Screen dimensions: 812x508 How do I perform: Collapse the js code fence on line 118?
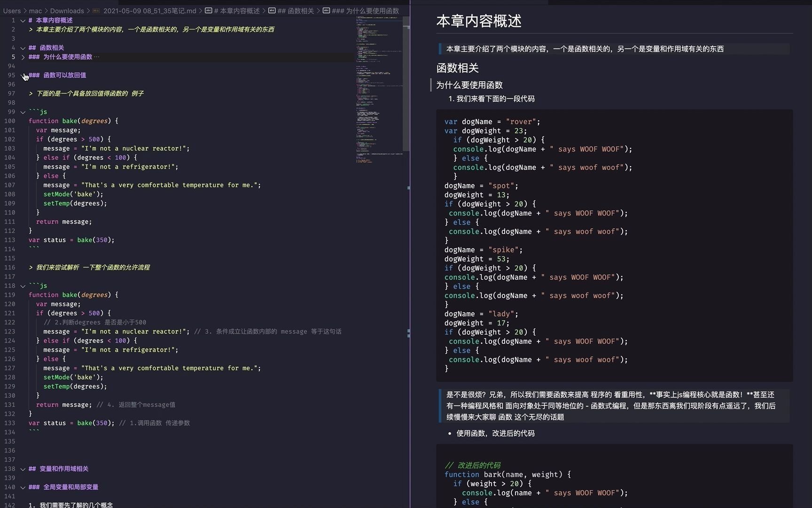coord(23,286)
